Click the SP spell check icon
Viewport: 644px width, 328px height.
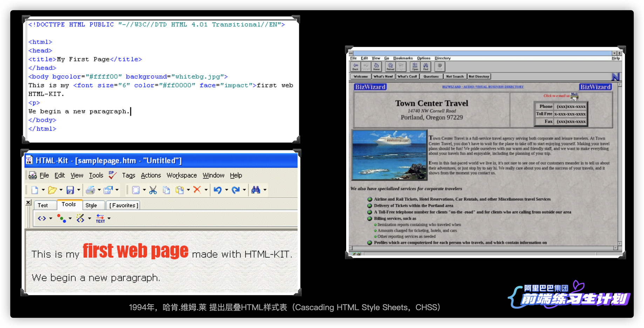click(112, 175)
